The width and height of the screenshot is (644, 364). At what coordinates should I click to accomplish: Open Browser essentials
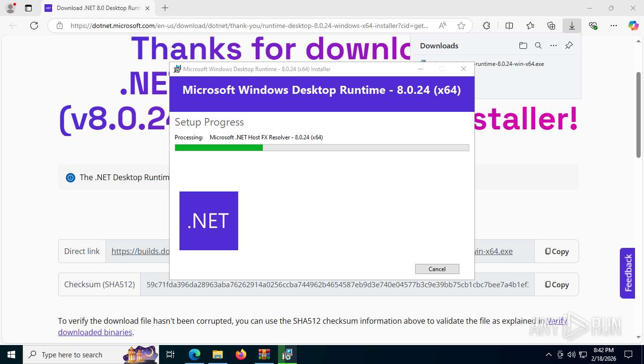coord(593,26)
